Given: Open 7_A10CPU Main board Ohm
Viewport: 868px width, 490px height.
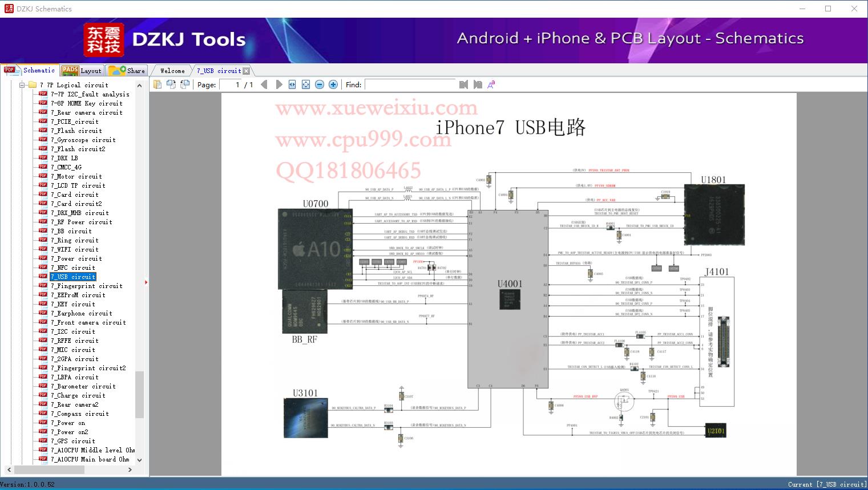Looking at the screenshot, I should [x=90, y=459].
